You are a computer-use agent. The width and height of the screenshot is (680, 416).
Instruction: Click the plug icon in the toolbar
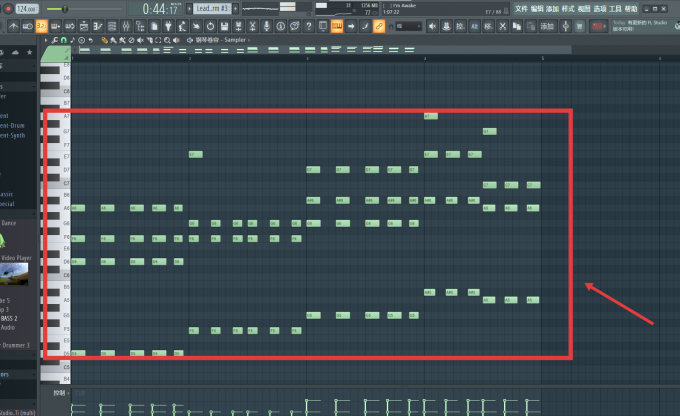[x=168, y=26]
